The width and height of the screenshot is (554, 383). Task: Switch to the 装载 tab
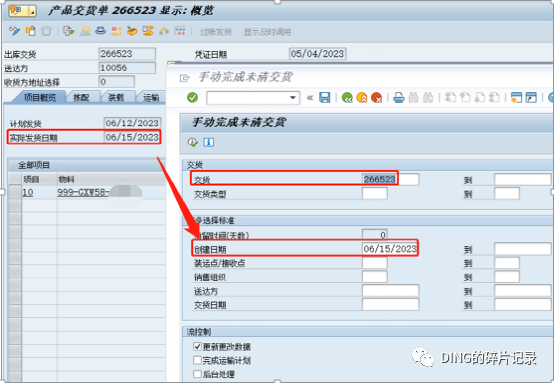click(x=116, y=98)
